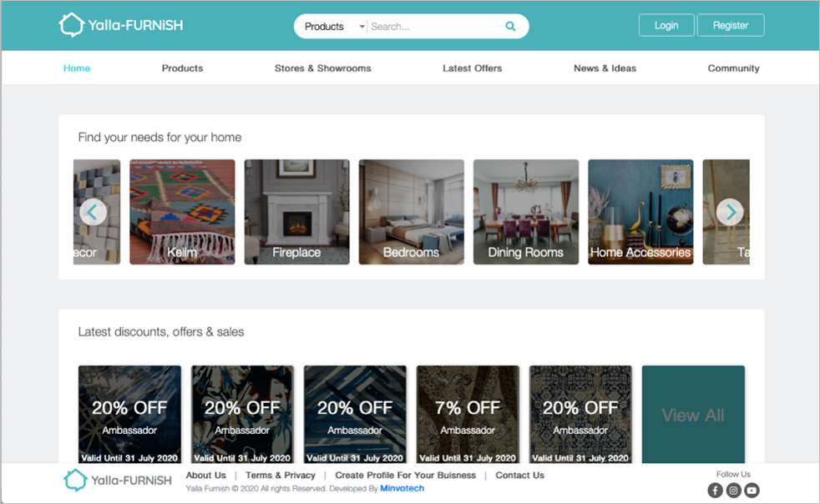Click Create Profile For Your Buisness
820x504 pixels.
point(405,476)
